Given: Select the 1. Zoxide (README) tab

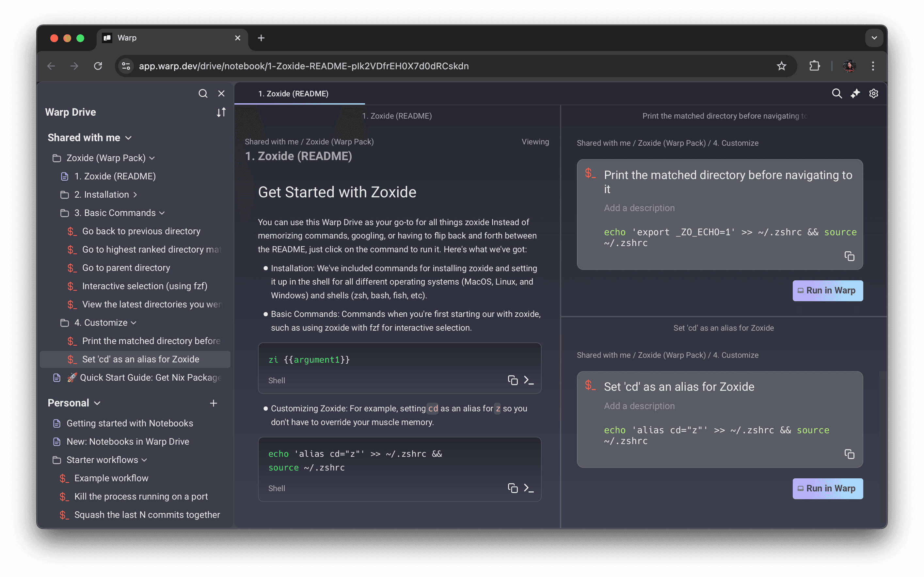Looking at the screenshot, I should point(293,93).
